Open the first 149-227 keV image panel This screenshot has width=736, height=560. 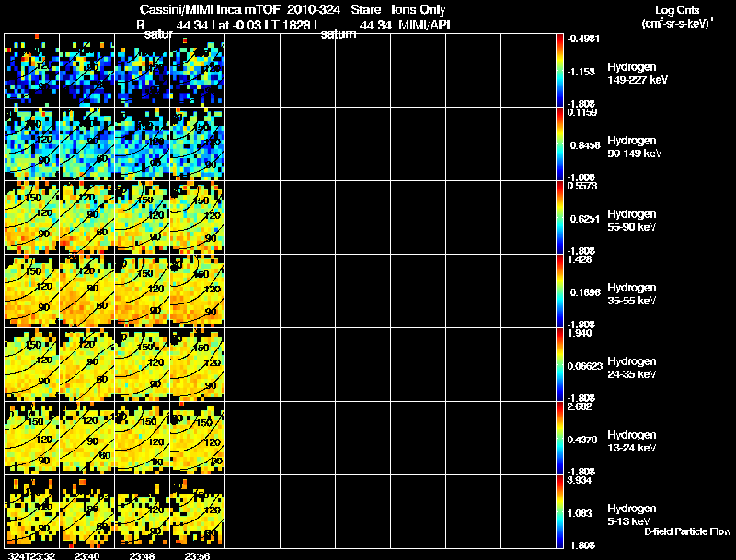[31, 70]
